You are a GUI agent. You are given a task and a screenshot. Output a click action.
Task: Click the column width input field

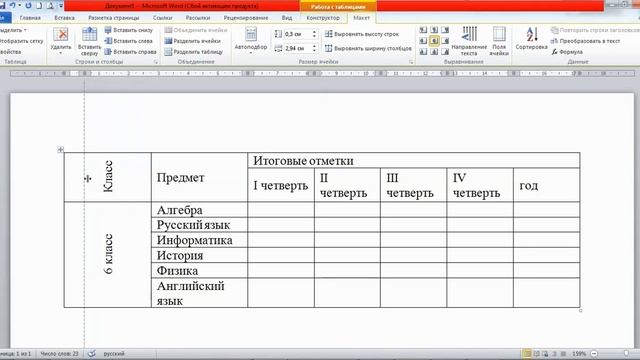[297, 48]
